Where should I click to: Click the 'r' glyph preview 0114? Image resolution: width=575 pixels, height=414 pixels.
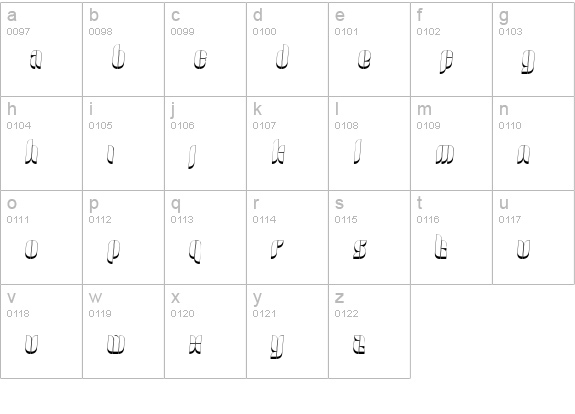(277, 249)
